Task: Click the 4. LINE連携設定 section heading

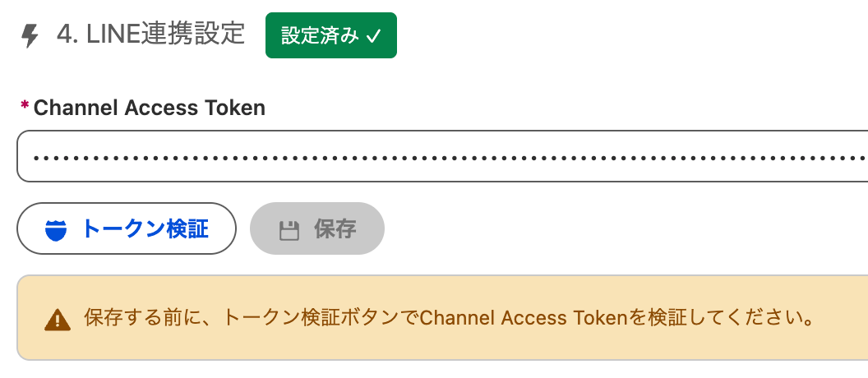Action: 151,35
